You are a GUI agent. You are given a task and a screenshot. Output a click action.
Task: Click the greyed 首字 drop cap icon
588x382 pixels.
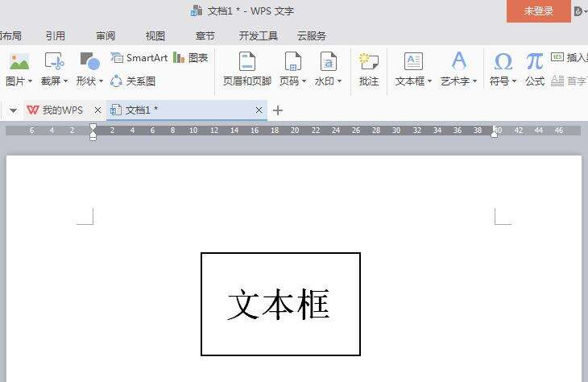coord(557,81)
